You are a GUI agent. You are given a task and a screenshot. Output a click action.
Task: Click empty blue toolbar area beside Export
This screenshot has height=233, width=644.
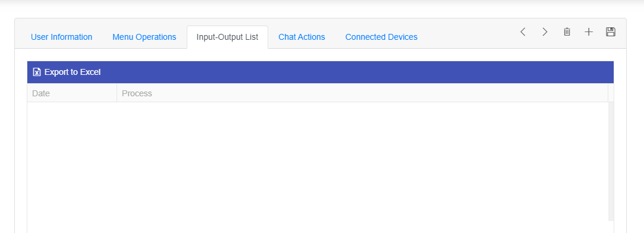357,72
